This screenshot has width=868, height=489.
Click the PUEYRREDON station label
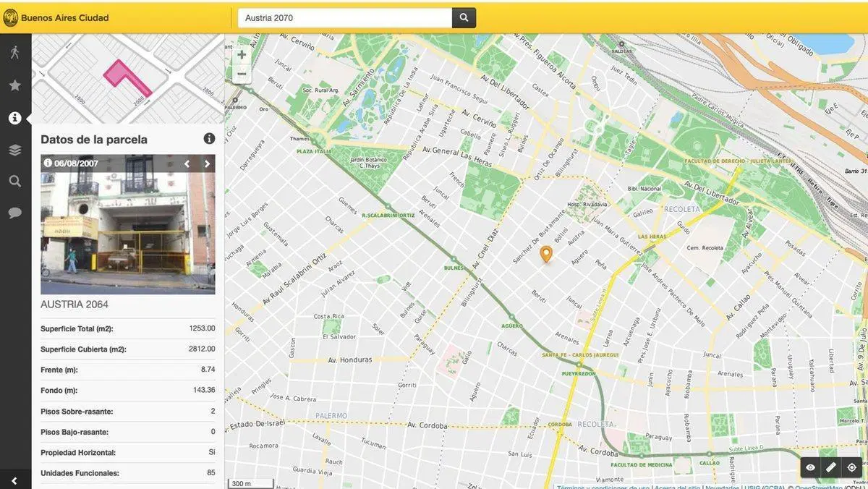(579, 374)
